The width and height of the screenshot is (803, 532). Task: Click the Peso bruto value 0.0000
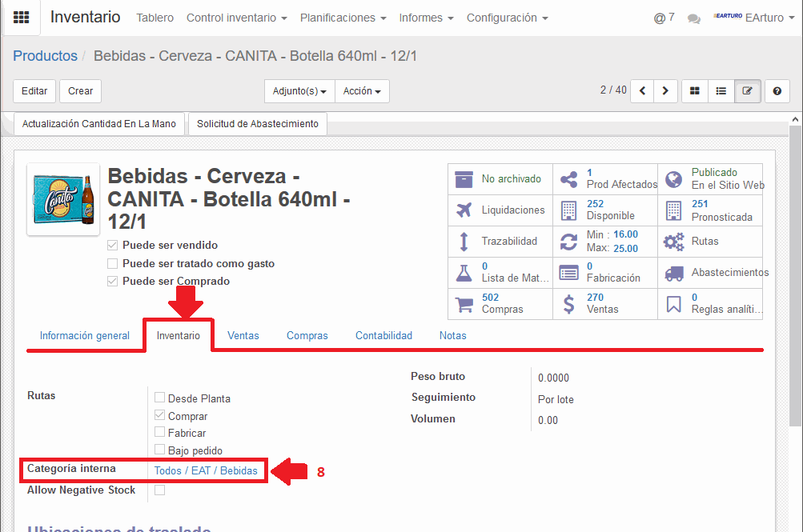(553, 378)
